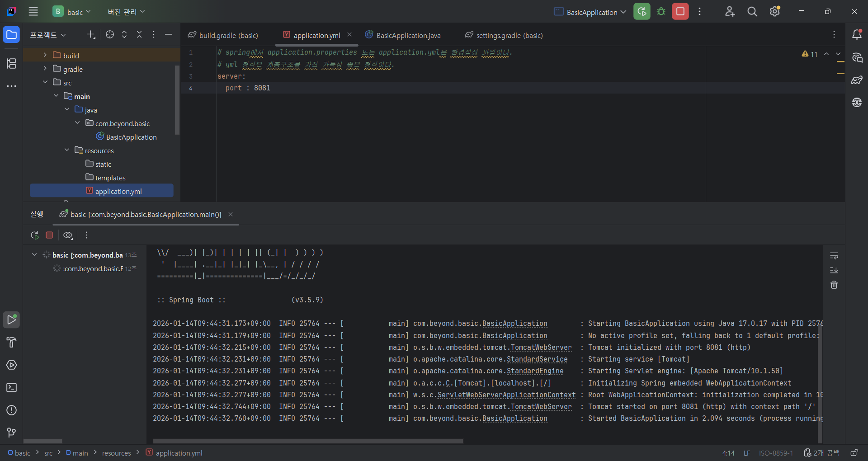This screenshot has width=868, height=461.
Task: Open more run actions menu in toolbar
Action: click(x=699, y=12)
